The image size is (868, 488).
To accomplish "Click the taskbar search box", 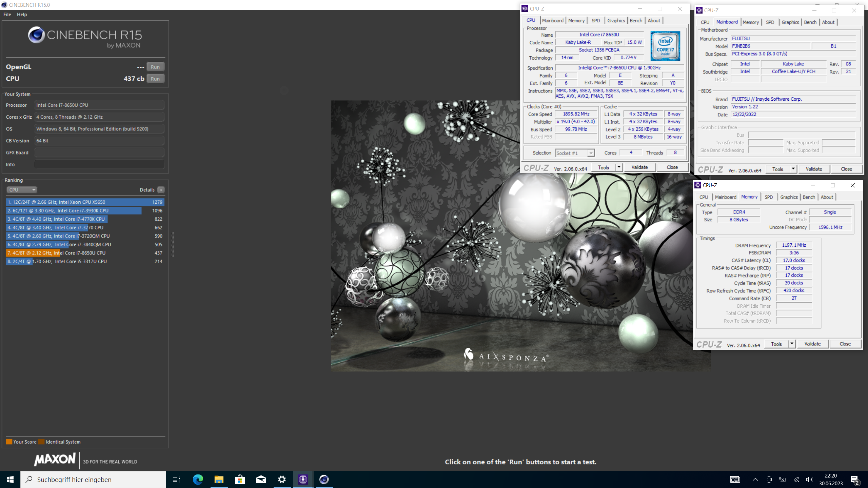I will click(93, 480).
